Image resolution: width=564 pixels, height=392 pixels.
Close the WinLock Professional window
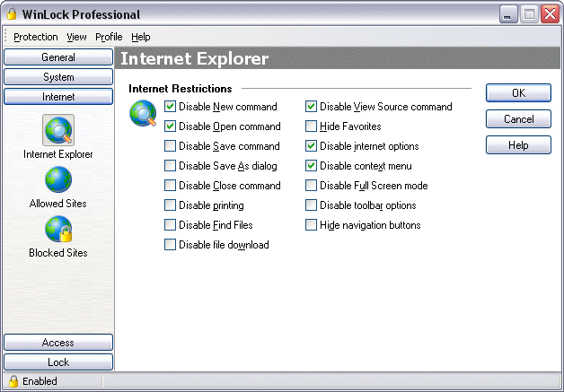point(550,14)
